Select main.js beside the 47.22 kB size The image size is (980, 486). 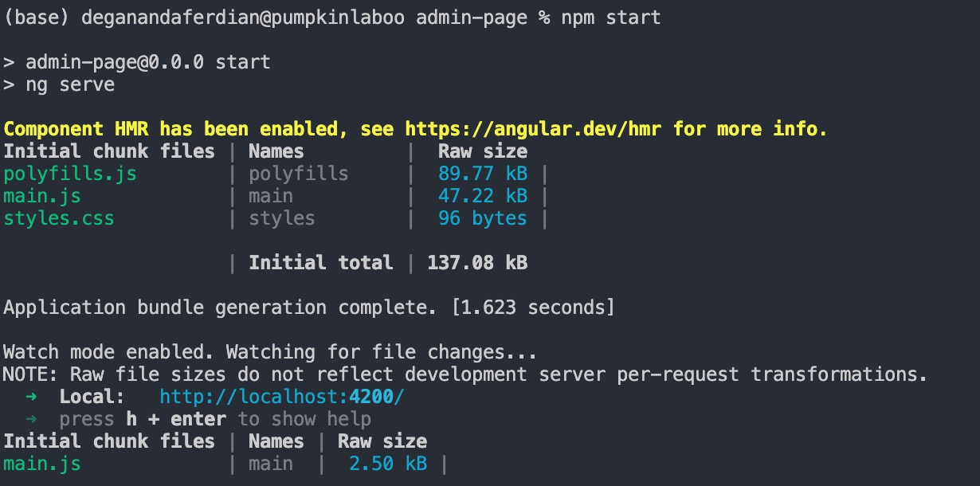click(42, 196)
